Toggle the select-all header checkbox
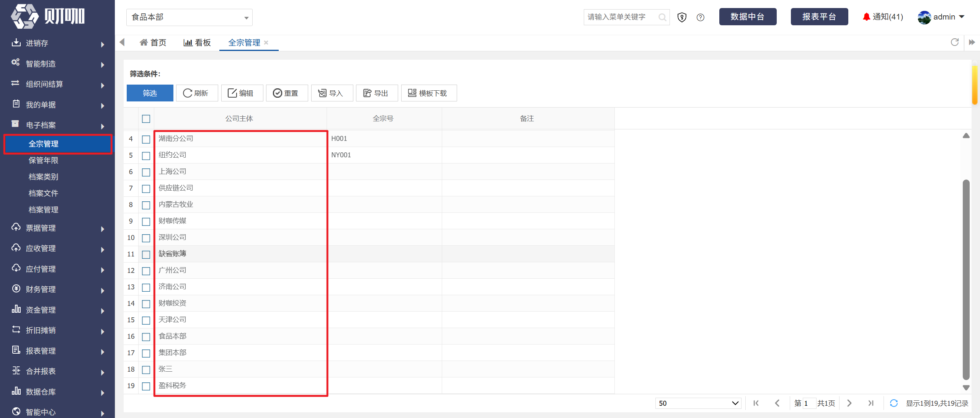Image resolution: width=980 pixels, height=418 pixels. coord(146,119)
